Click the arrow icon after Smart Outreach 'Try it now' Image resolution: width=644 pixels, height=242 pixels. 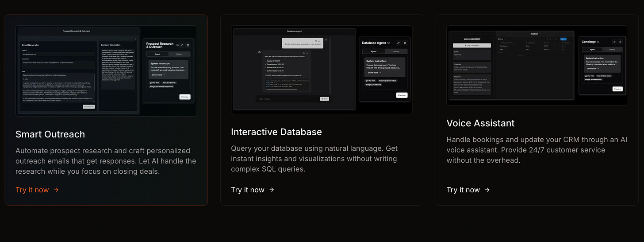(x=56, y=190)
